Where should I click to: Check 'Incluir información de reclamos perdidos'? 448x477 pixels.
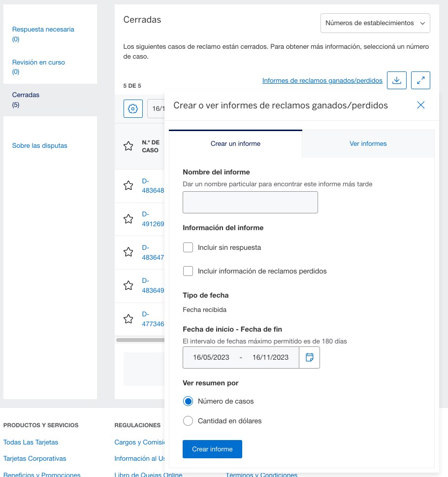point(188,271)
